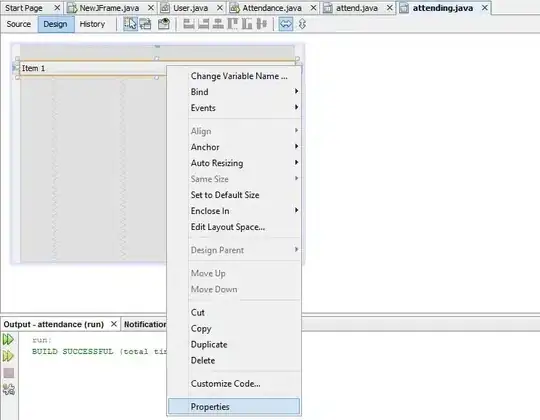Expand the Anchor submenu arrow
Screen dimensions: 540x420
(296, 146)
